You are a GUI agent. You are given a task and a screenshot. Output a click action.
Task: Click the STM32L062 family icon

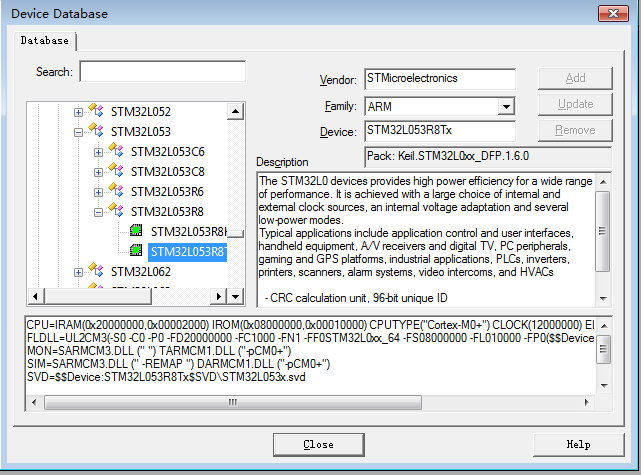[x=96, y=271]
